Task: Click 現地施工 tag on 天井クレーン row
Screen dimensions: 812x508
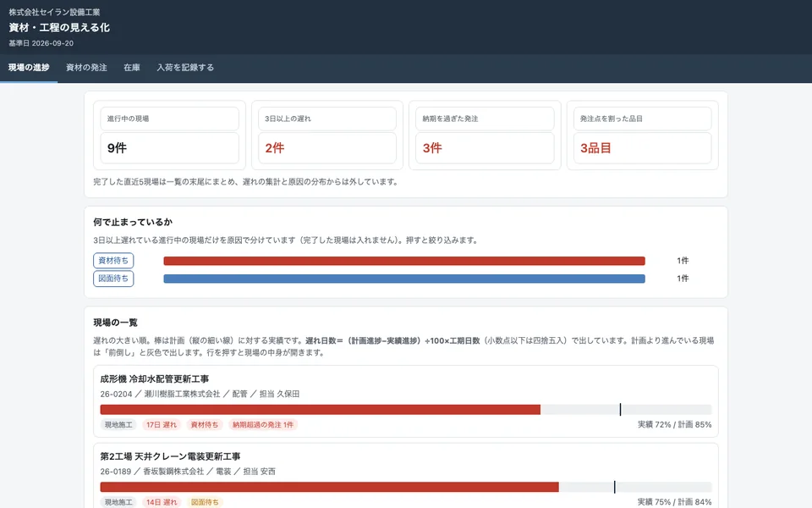Action: [118, 502]
